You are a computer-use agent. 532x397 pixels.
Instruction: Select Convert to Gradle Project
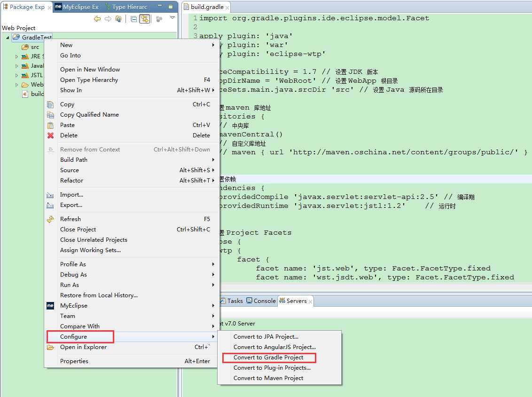point(279,357)
